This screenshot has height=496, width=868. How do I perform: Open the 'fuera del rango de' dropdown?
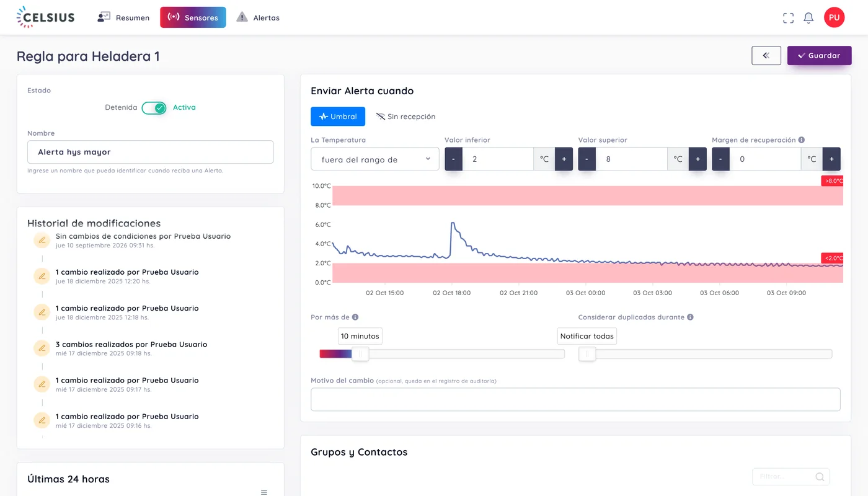point(375,159)
